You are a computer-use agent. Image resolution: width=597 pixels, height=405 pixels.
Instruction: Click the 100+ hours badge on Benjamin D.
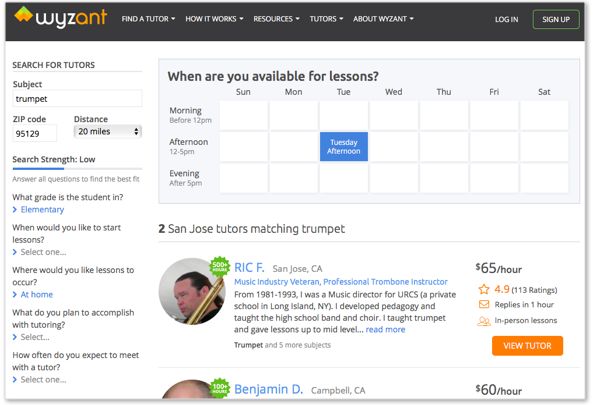coord(220,388)
